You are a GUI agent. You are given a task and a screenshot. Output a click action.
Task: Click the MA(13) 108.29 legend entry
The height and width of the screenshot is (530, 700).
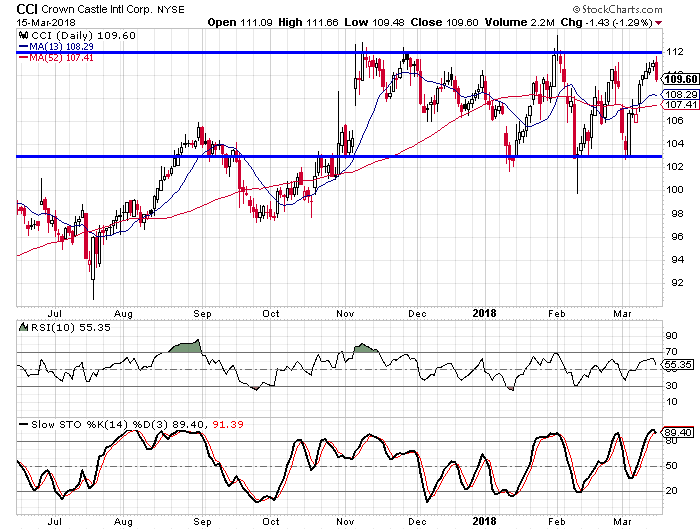coord(56,46)
